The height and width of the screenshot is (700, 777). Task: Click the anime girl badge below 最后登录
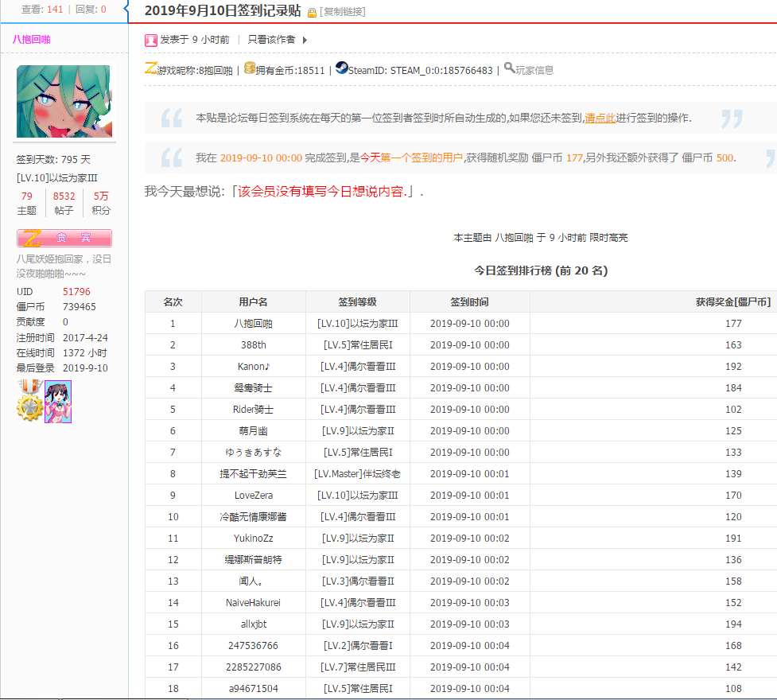click(x=58, y=401)
